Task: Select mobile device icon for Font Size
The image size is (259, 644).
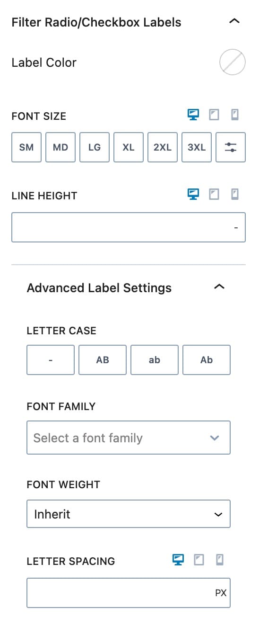Action: pyautogui.click(x=234, y=115)
